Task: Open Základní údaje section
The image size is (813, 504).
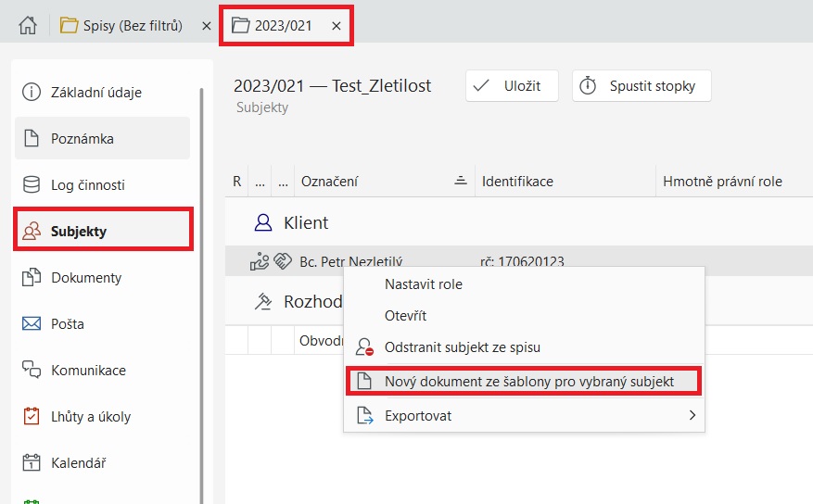Action: 103,93
